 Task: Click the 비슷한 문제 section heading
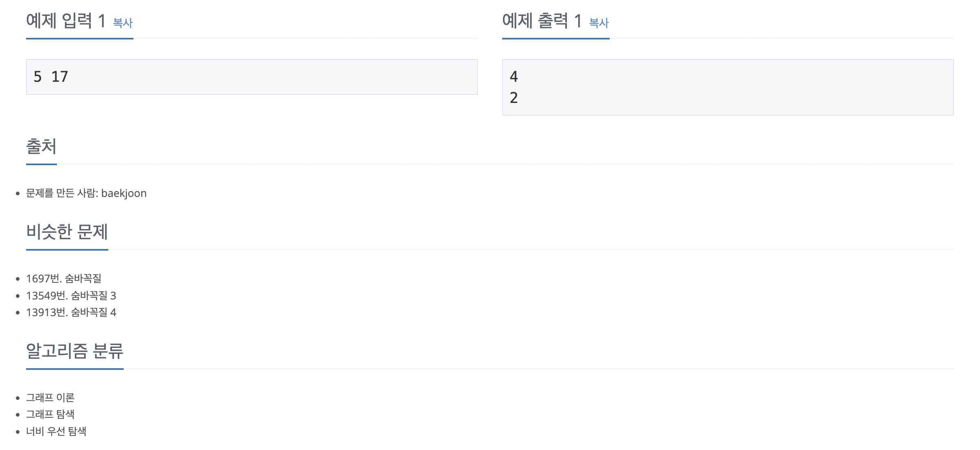[67, 232]
